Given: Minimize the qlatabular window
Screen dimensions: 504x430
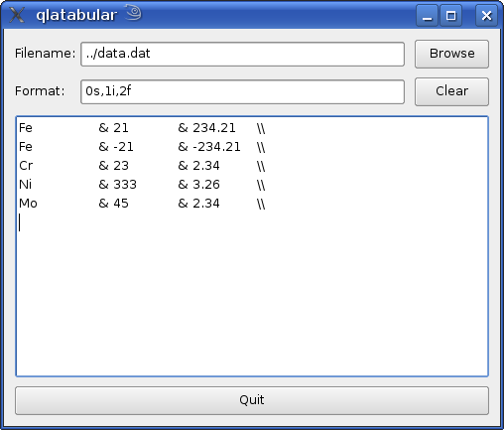Looking at the screenshot, I should [x=427, y=15].
